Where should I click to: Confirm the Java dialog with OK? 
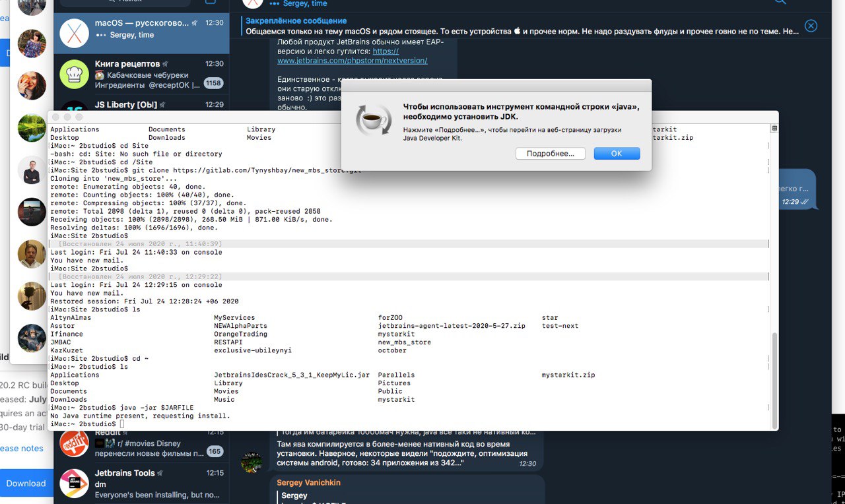617,153
